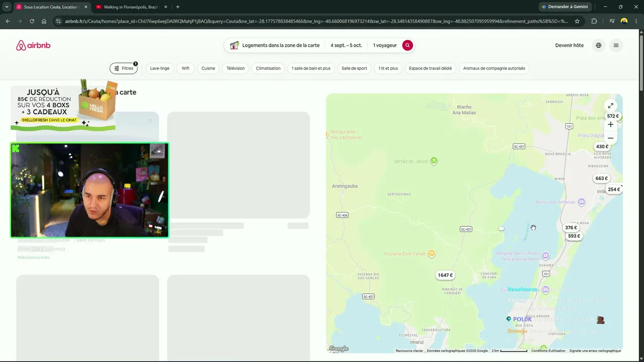Reload the page in browser toolbar

pos(32,21)
